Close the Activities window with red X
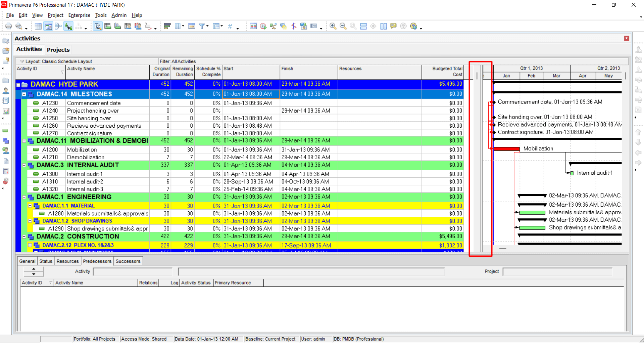Image resolution: width=644 pixels, height=343 pixels. click(x=627, y=38)
